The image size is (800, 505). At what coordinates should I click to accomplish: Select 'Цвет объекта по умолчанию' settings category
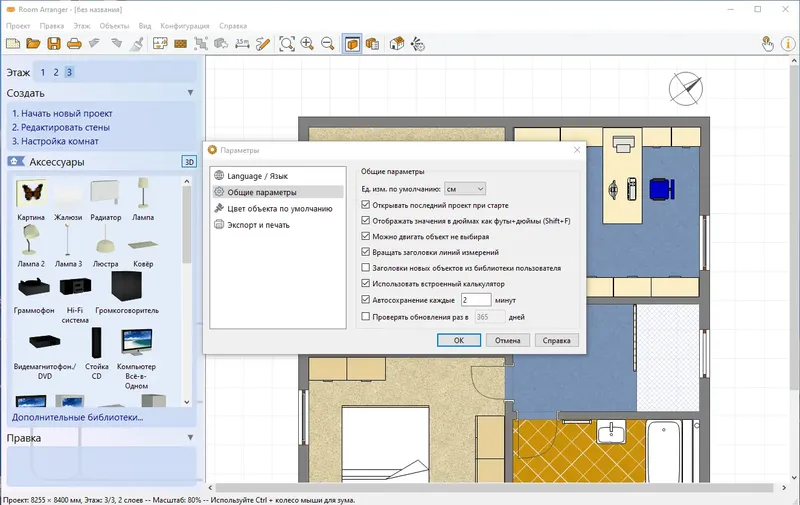pyautogui.click(x=280, y=209)
